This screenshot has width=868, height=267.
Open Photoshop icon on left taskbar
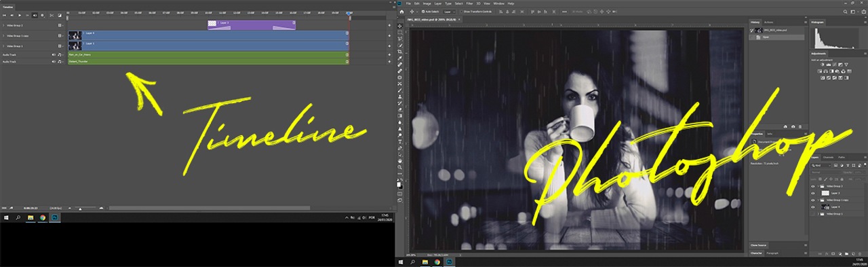click(x=55, y=217)
